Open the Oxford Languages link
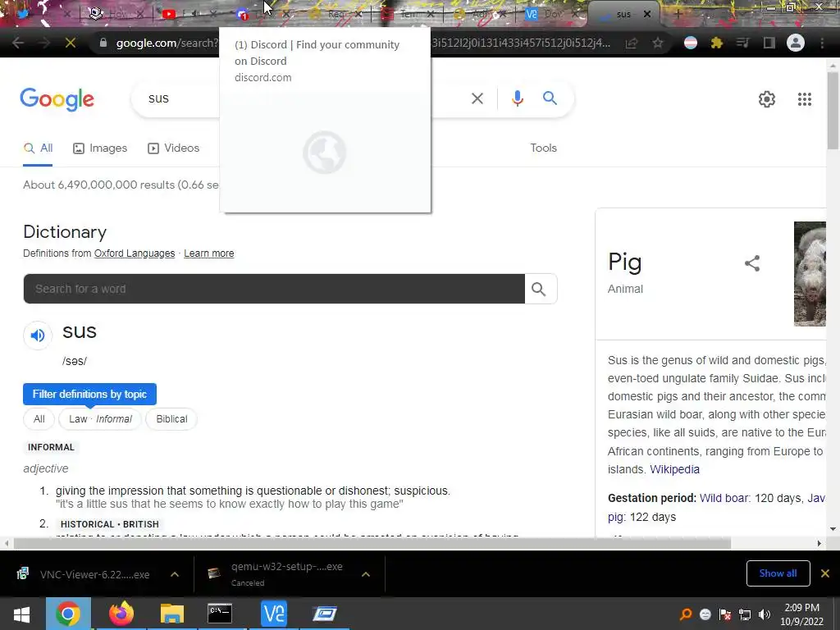 coord(135,253)
